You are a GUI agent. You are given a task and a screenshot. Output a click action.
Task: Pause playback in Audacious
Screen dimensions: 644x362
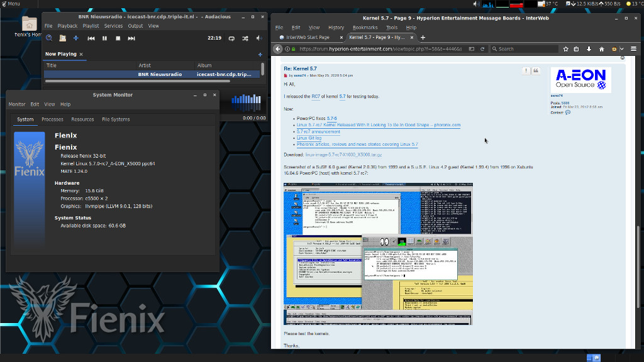point(105,38)
